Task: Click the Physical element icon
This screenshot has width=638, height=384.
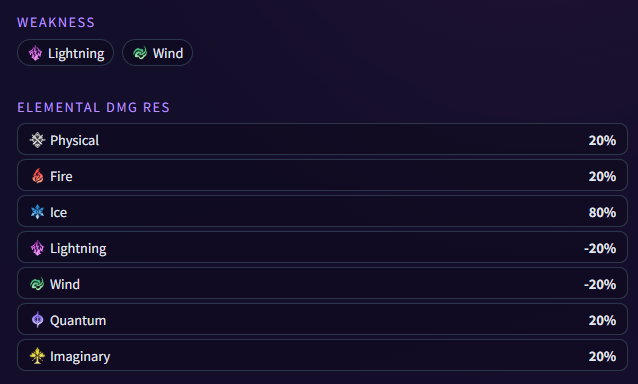Action: [x=37, y=140]
